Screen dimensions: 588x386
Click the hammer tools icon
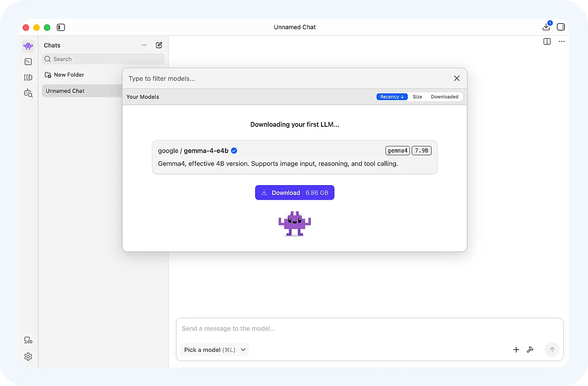click(530, 350)
